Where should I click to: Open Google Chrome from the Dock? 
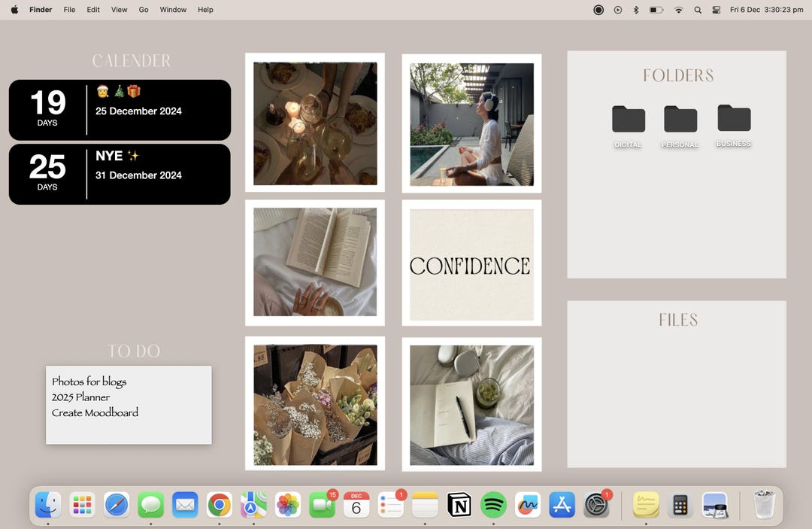tap(219, 506)
